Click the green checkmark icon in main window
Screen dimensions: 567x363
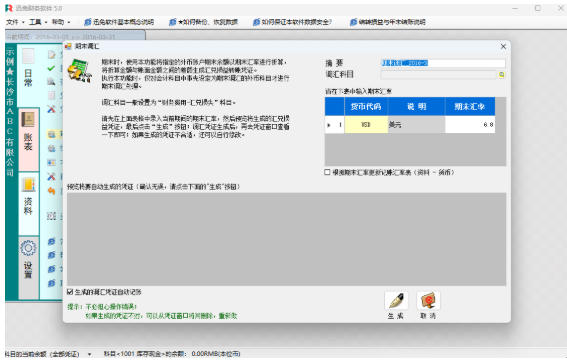(x=52, y=68)
